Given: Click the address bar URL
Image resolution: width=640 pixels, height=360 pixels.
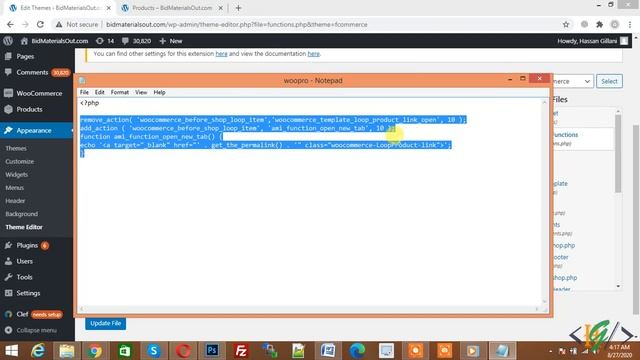Looking at the screenshot, I should [x=237, y=24].
